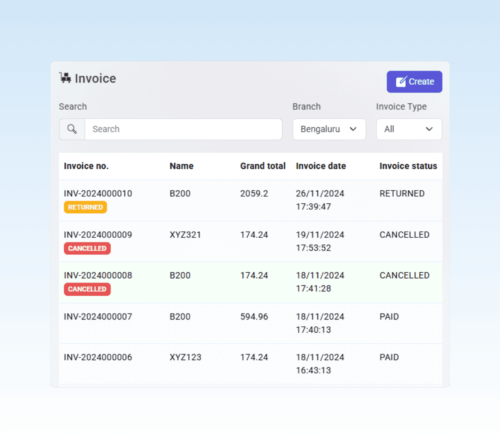Click CANCELLED badge under INV-2024000009

(87, 248)
